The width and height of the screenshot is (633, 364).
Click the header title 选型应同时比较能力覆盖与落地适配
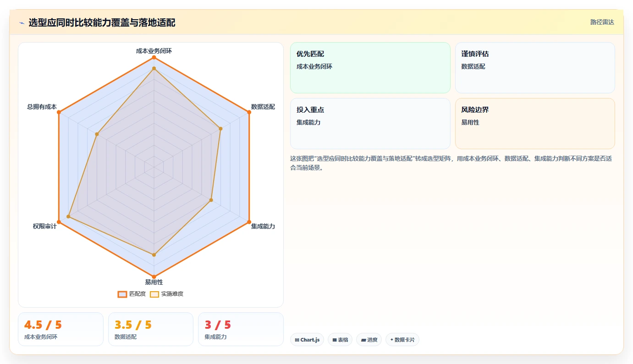coord(102,22)
